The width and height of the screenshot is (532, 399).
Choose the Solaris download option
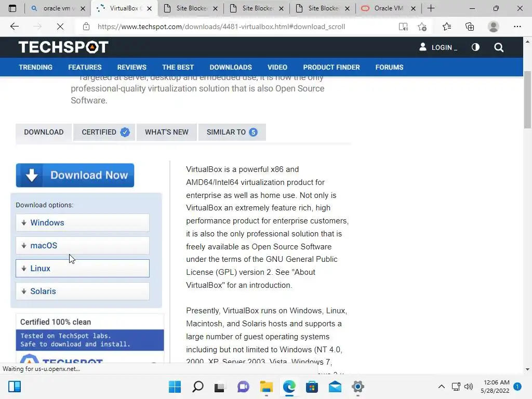click(x=83, y=291)
